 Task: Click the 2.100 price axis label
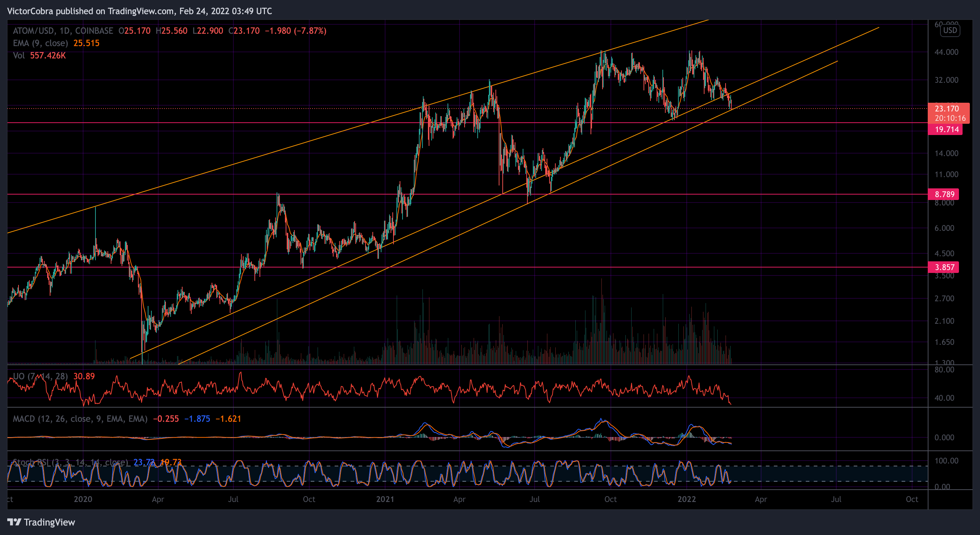pos(944,321)
